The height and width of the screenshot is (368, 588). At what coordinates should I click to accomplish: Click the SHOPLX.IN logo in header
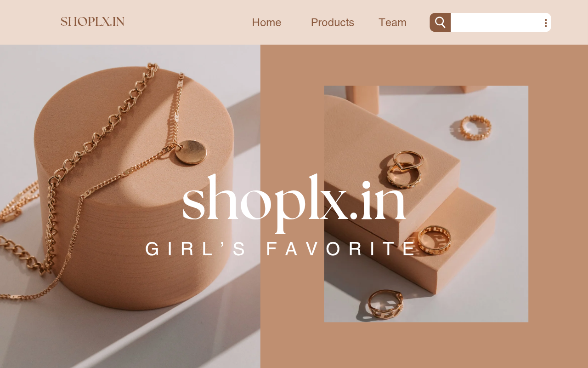click(92, 22)
